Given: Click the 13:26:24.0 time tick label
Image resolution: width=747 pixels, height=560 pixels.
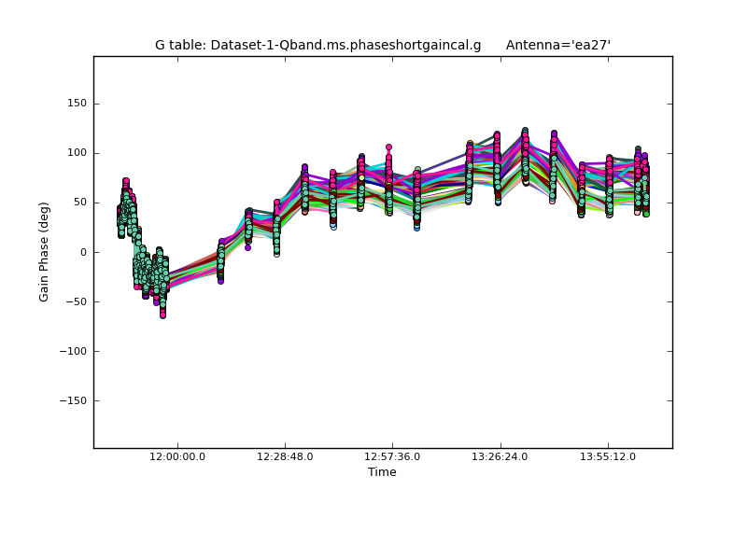Looking at the screenshot, I should 500,456.
